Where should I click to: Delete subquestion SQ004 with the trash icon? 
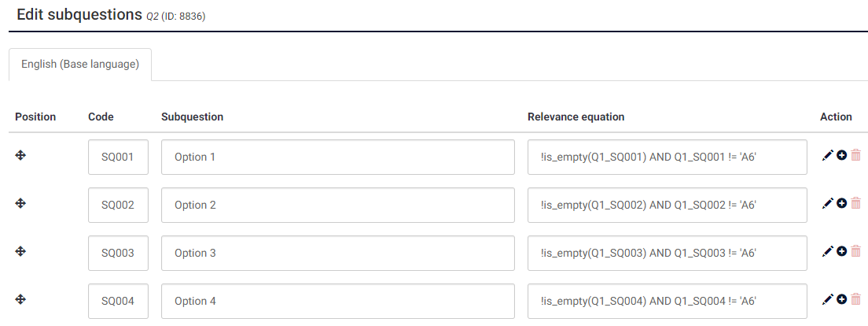point(855,299)
